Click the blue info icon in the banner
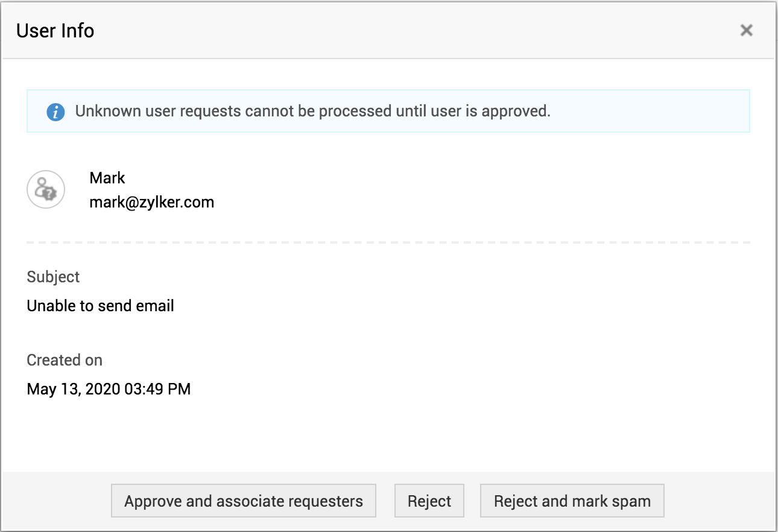Image resolution: width=778 pixels, height=532 pixels. coord(55,112)
